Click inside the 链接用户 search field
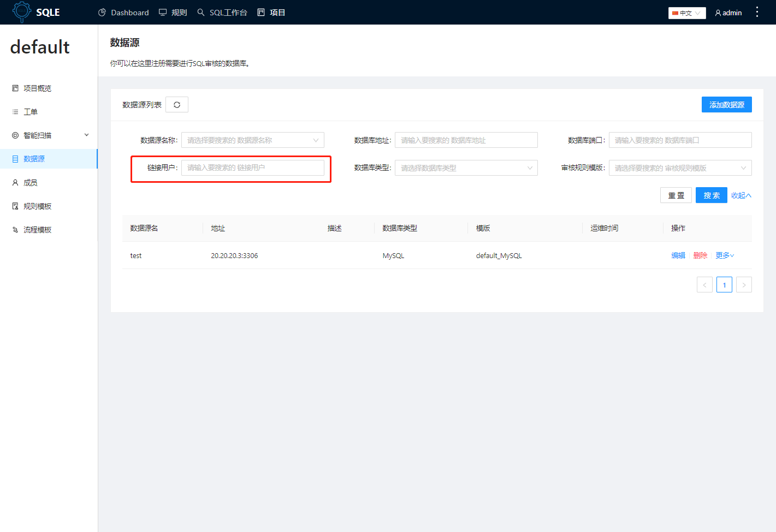Viewport: 776px width, 532px height. (x=253, y=168)
